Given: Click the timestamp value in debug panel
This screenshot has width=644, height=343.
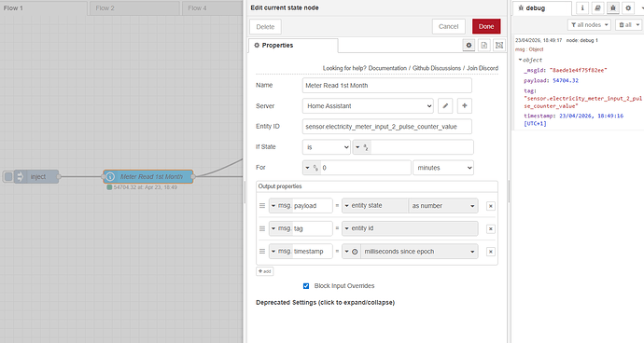Looking at the screenshot, I should tap(574, 119).
